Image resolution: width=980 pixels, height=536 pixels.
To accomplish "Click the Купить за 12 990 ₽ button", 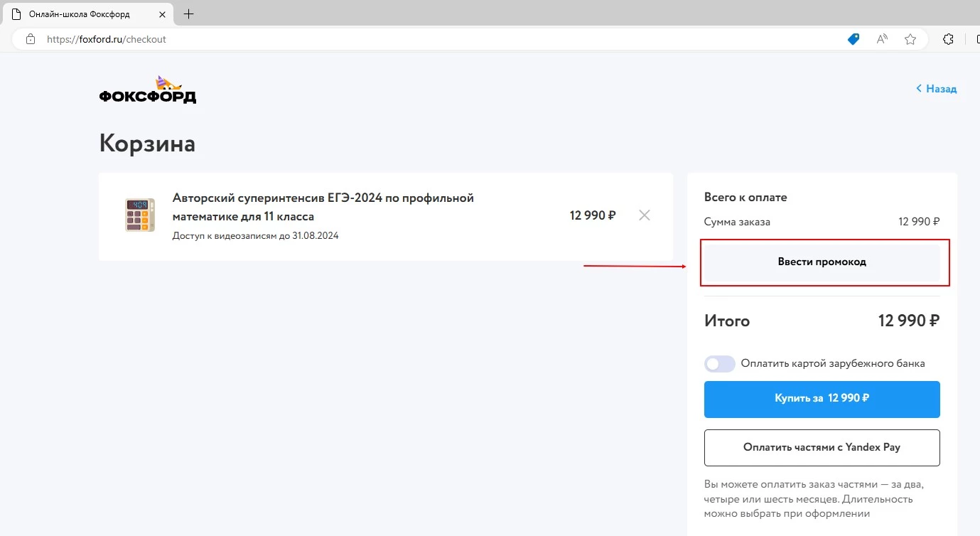I will [x=822, y=399].
